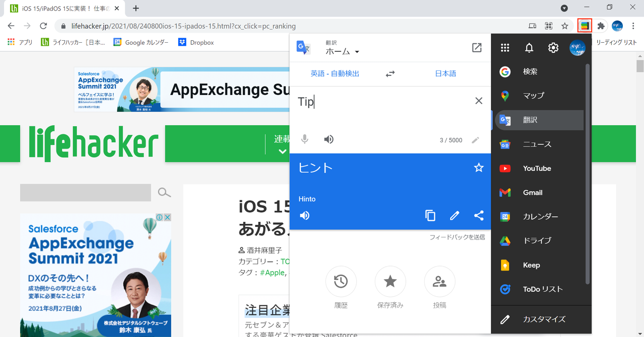Viewport: 644px width, 337px height.
Task: Click the QR code icon in address bar
Action: click(x=548, y=26)
